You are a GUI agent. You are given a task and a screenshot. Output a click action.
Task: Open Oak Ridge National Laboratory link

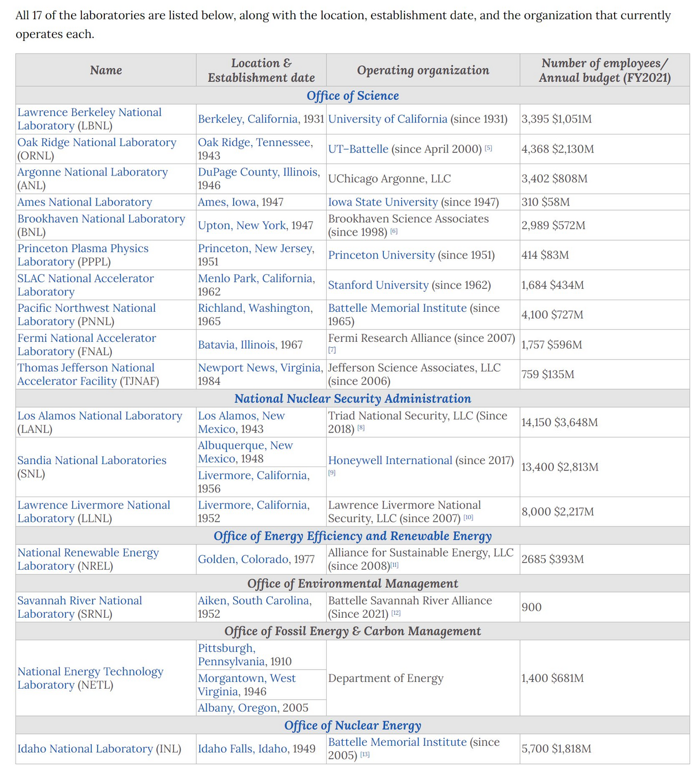tap(97, 142)
